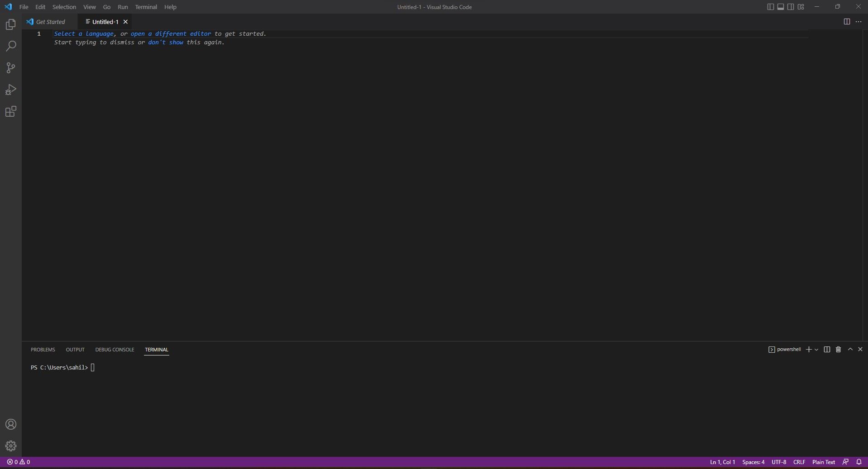Maximize panel size with chevron up
The image size is (868, 469).
coord(850,350)
